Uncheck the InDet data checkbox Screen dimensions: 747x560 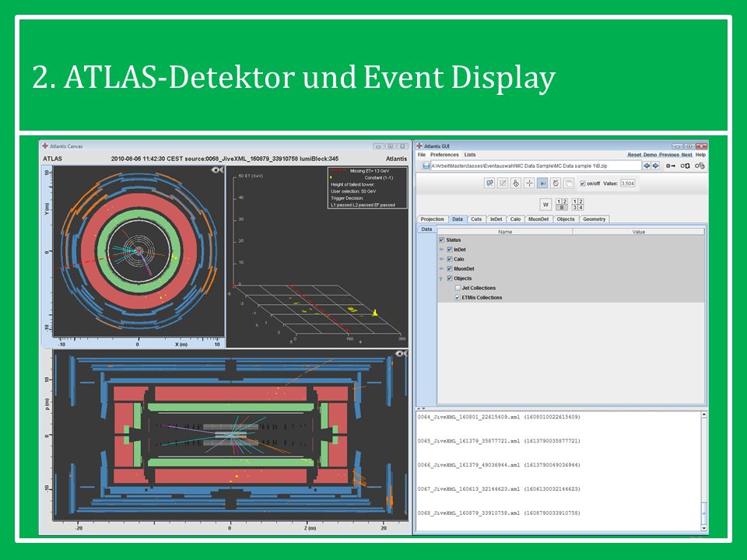[449, 250]
